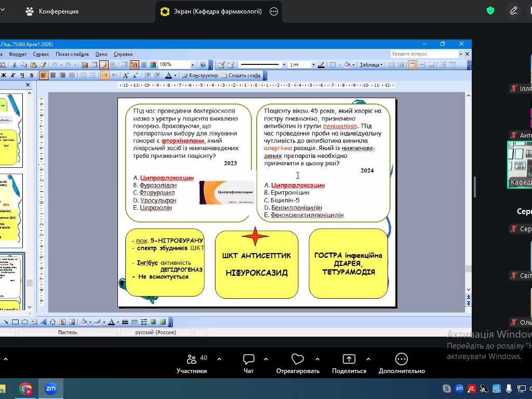Insert a table using the table icon
This screenshot has width=532, height=399.
click(x=95, y=65)
